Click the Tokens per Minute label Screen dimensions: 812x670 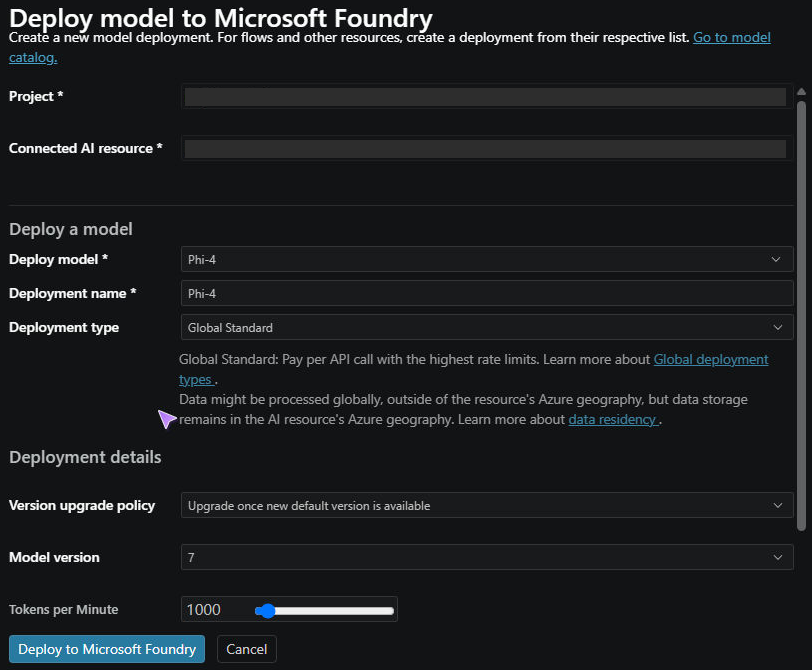[64, 609]
